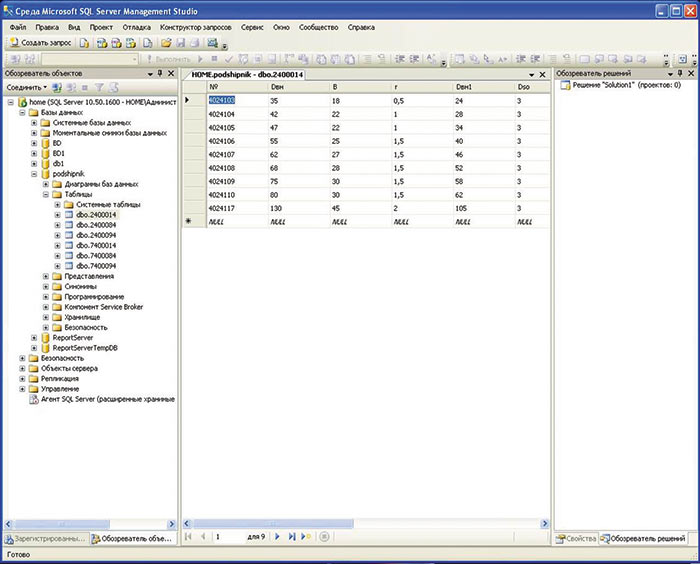Collapse the podshipnik database node

pyautogui.click(x=34, y=174)
